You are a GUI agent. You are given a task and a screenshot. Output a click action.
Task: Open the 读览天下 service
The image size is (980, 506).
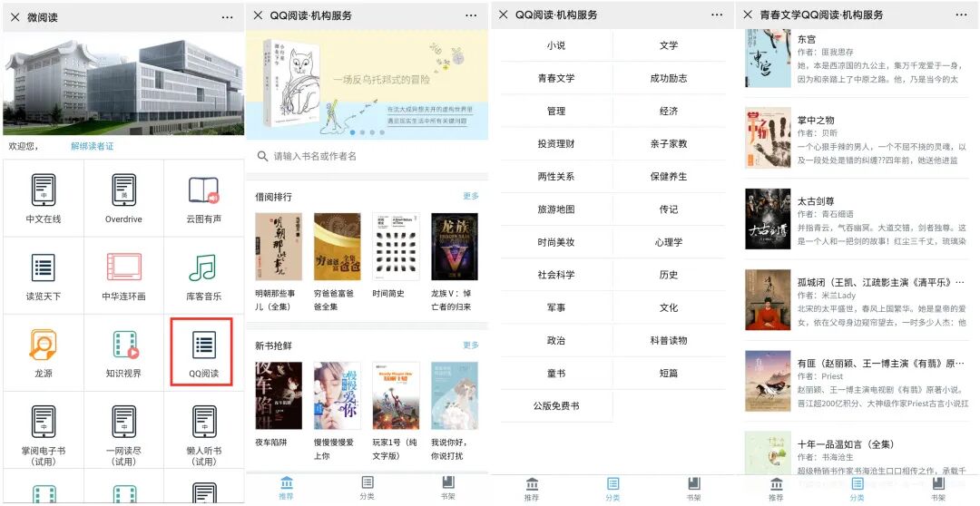(44, 276)
